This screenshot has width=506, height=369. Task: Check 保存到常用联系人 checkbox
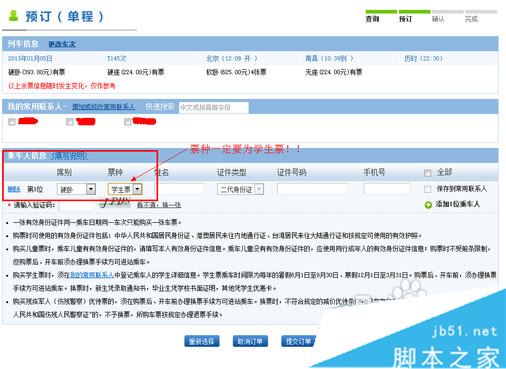point(428,189)
